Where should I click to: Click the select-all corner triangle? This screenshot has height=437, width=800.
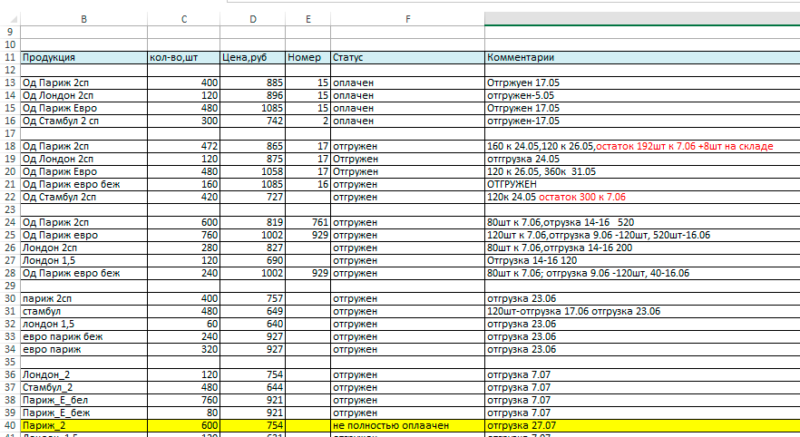point(14,19)
